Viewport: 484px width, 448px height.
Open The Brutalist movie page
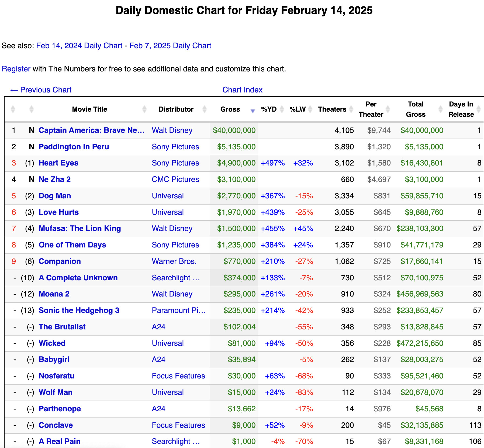(x=62, y=327)
